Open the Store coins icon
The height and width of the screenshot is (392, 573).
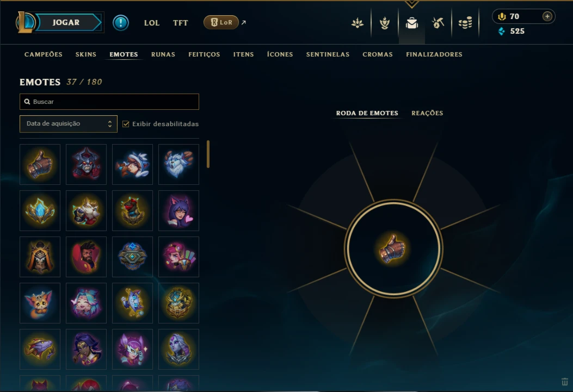465,23
